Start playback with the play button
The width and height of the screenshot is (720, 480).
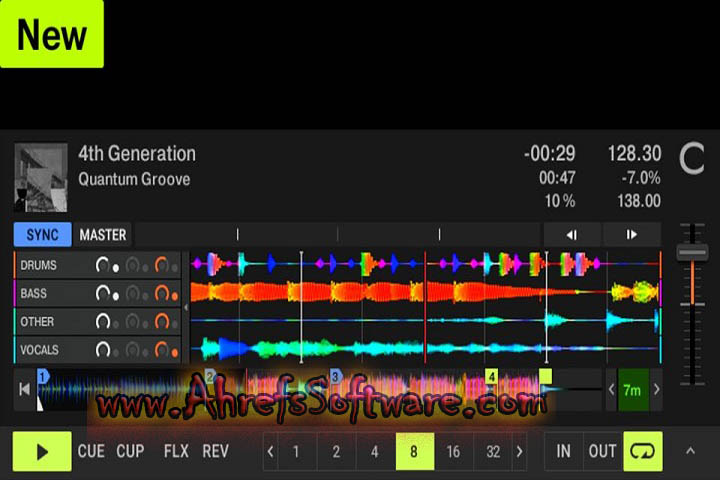[x=42, y=451]
